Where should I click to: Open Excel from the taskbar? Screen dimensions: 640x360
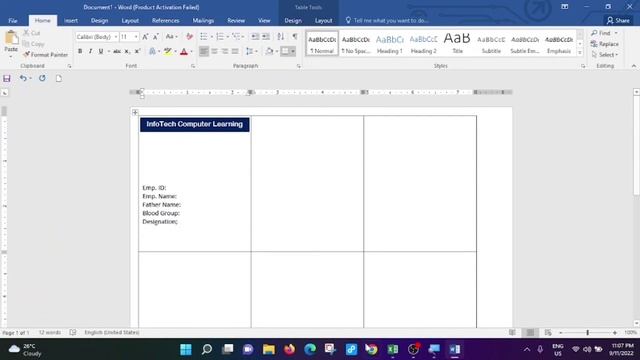pos(393,349)
